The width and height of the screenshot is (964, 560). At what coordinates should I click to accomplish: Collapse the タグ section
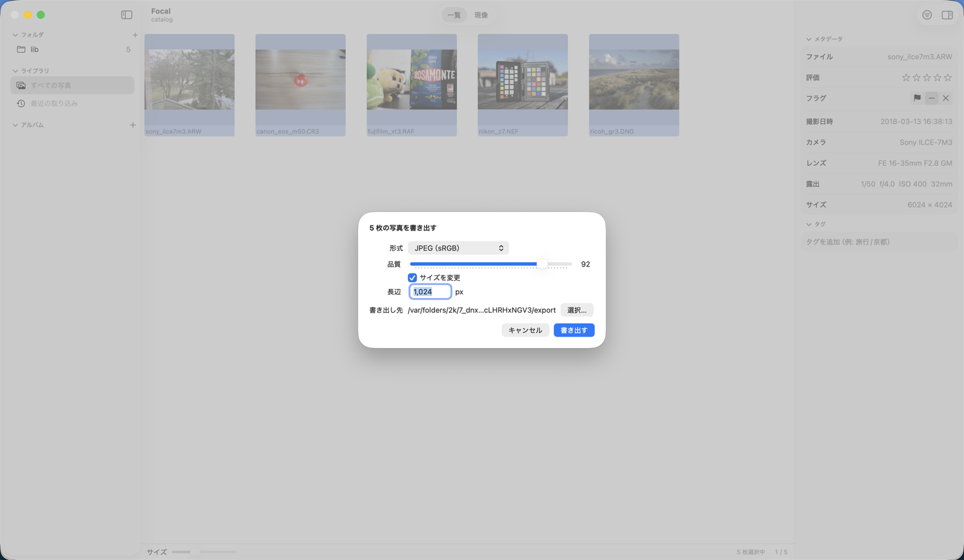pos(808,224)
